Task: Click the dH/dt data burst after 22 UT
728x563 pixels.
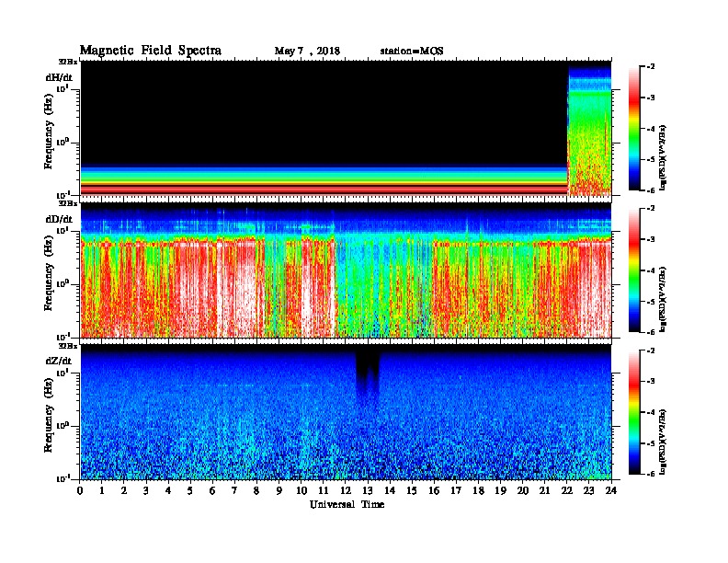Action: pyautogui.click(x=589, y=130)
